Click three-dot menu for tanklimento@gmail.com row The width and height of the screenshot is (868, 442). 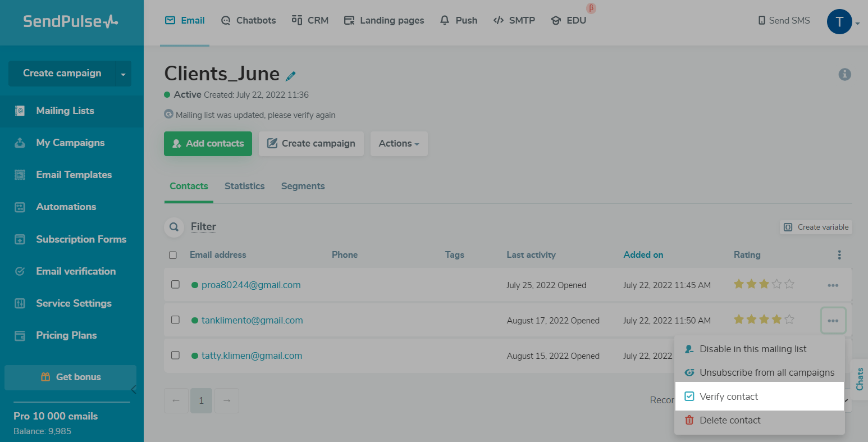click(833, 321)
